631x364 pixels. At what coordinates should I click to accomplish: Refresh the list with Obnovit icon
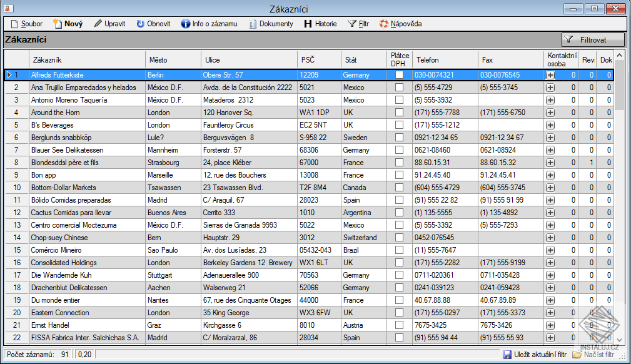pos(141,24)
